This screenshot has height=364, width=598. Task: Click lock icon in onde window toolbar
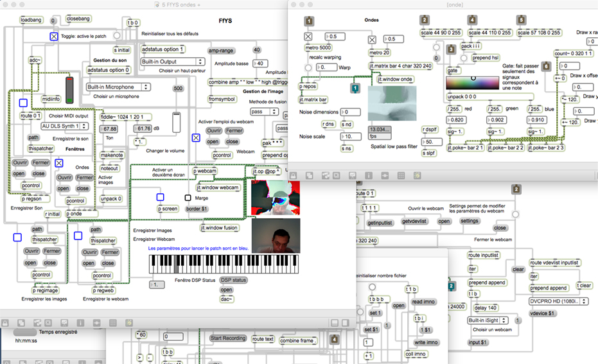(292, 175)
